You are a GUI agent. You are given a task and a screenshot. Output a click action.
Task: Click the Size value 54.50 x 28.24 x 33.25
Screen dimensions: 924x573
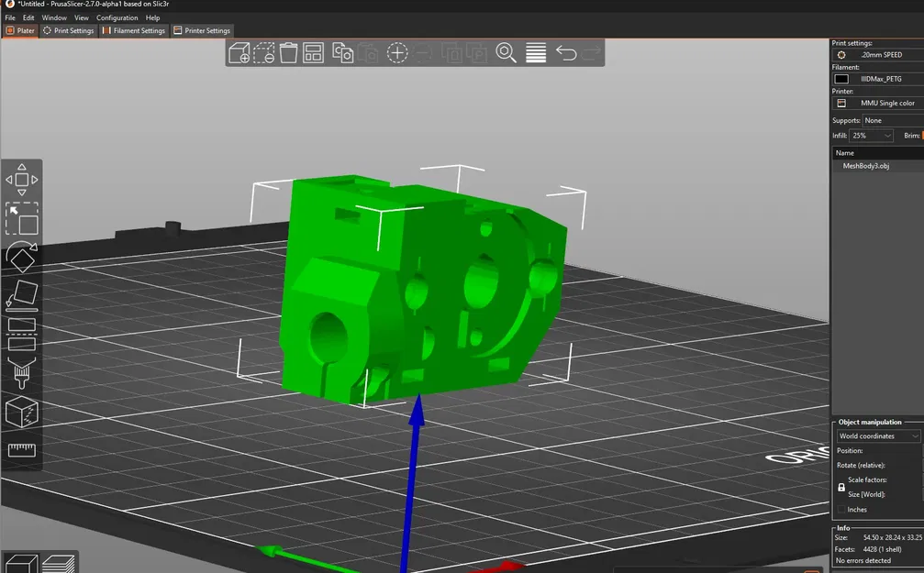tap(892, 537)
